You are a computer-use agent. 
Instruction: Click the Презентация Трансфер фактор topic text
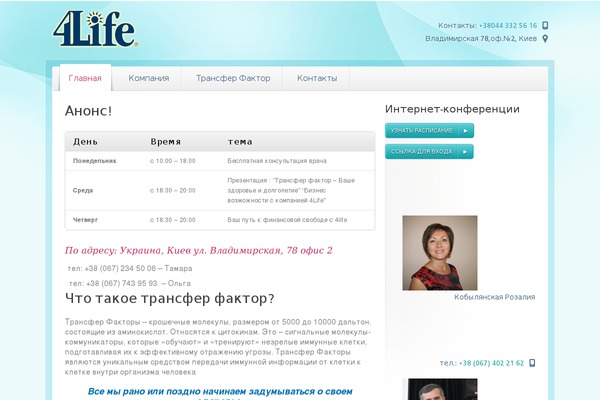(291, 190)
